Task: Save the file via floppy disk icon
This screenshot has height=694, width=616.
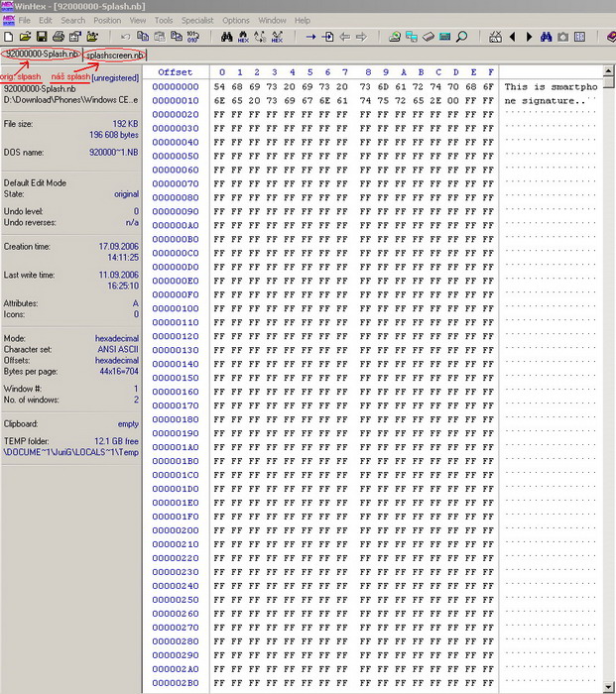Action: pyautogui.click(x=42, y=37)
